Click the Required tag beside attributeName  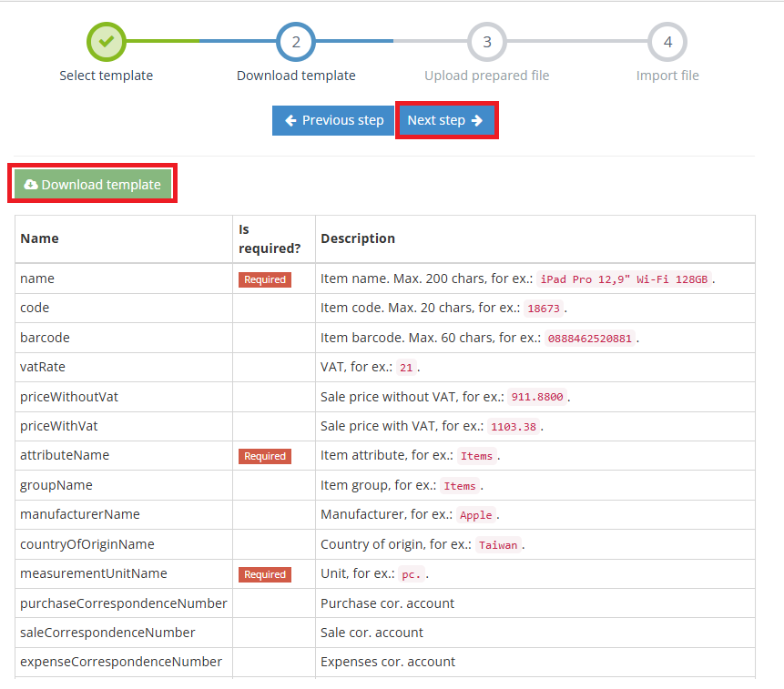coord(264,456)
